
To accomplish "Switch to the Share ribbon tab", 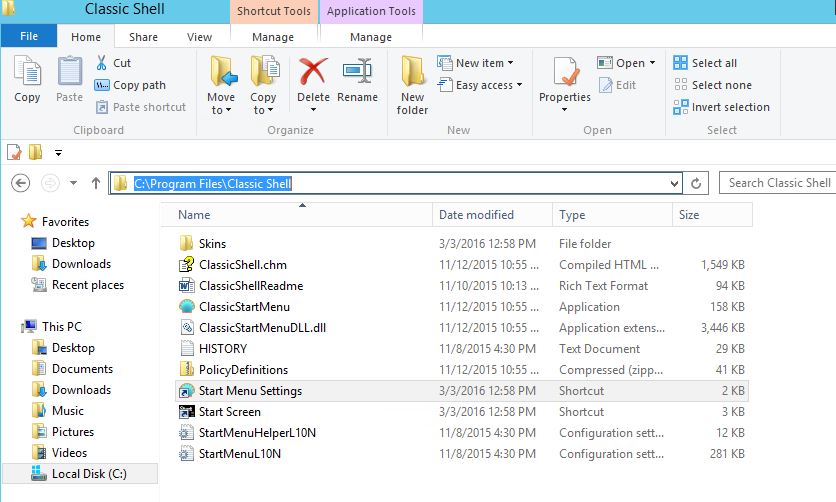I will click(x=143, y=37).
